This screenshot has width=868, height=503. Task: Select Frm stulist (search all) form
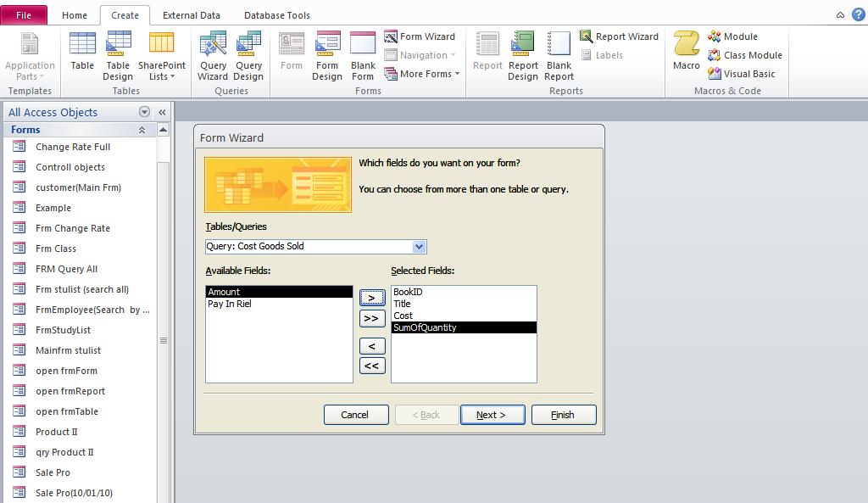pyautogui.click(x=81, y=289)
